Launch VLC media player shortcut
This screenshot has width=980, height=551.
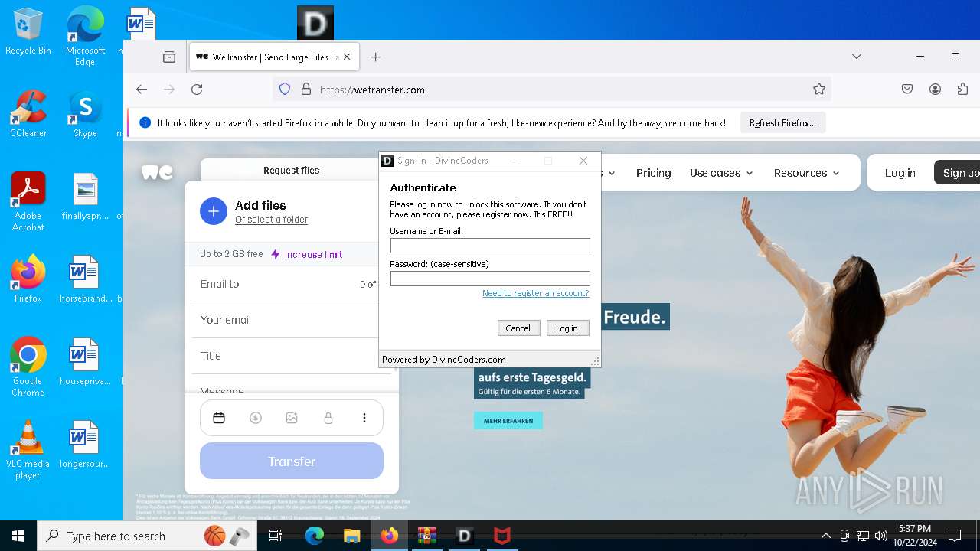28,449
